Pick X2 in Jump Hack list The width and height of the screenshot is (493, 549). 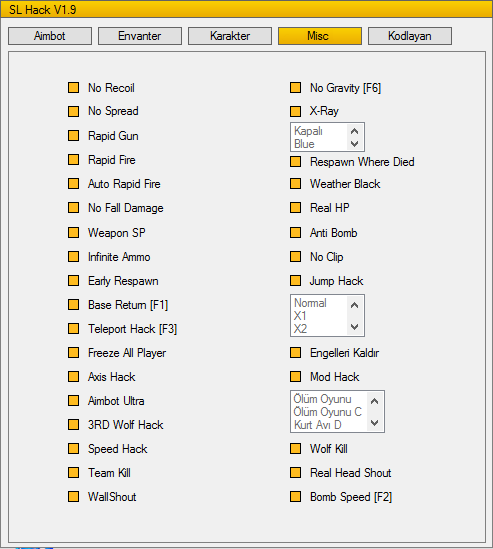pos(300,329)
